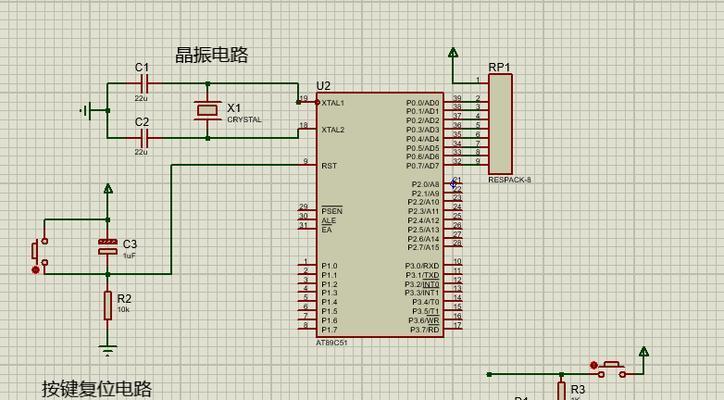Click the EA pin label

[326, 230]
